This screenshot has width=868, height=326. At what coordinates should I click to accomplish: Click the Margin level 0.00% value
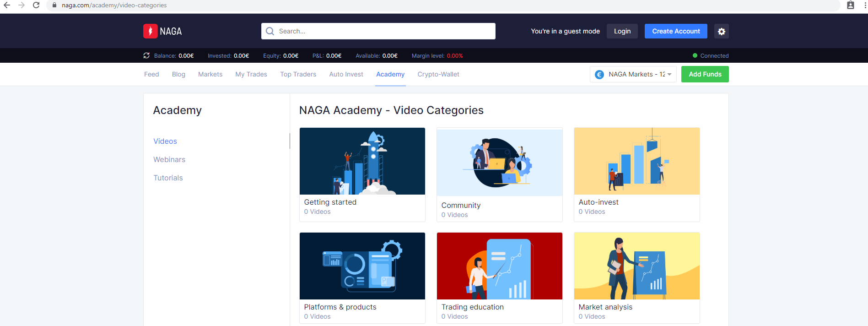(x=455, y=55)
